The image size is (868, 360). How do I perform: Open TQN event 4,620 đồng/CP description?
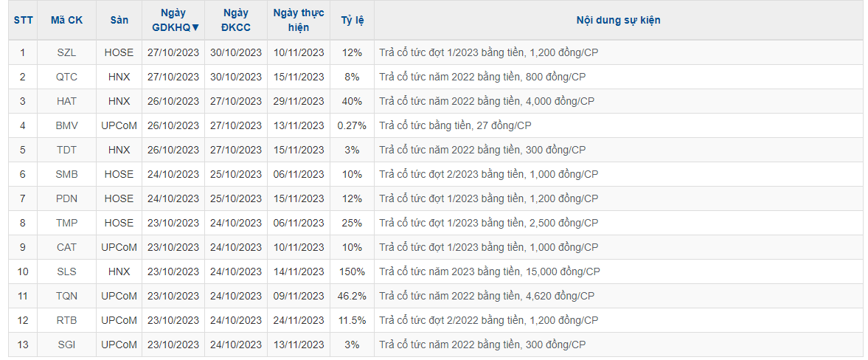point(487,296)
